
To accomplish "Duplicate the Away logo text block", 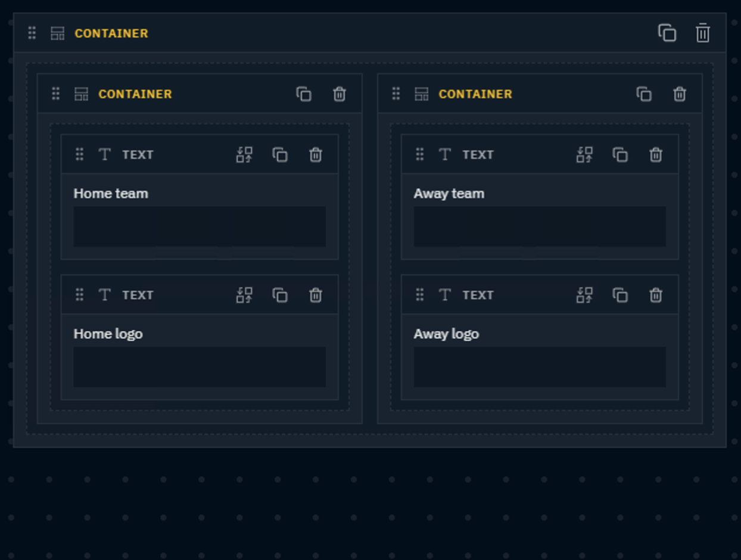I will [620, 295].
